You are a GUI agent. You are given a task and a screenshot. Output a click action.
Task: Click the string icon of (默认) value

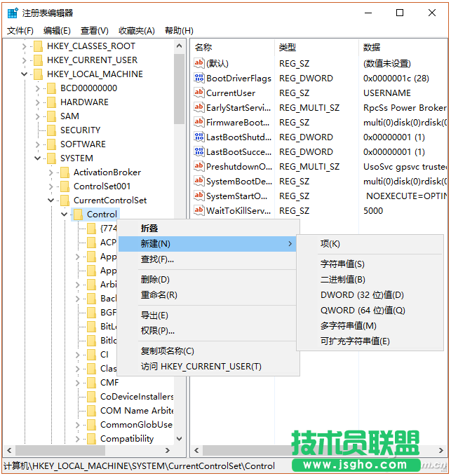(199, 63)
